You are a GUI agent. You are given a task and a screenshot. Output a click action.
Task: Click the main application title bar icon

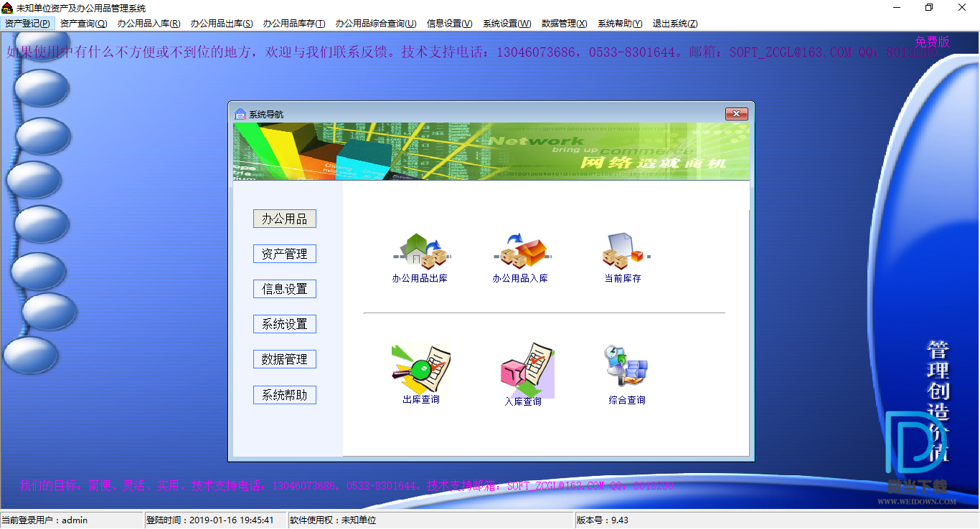coord(7,8)
